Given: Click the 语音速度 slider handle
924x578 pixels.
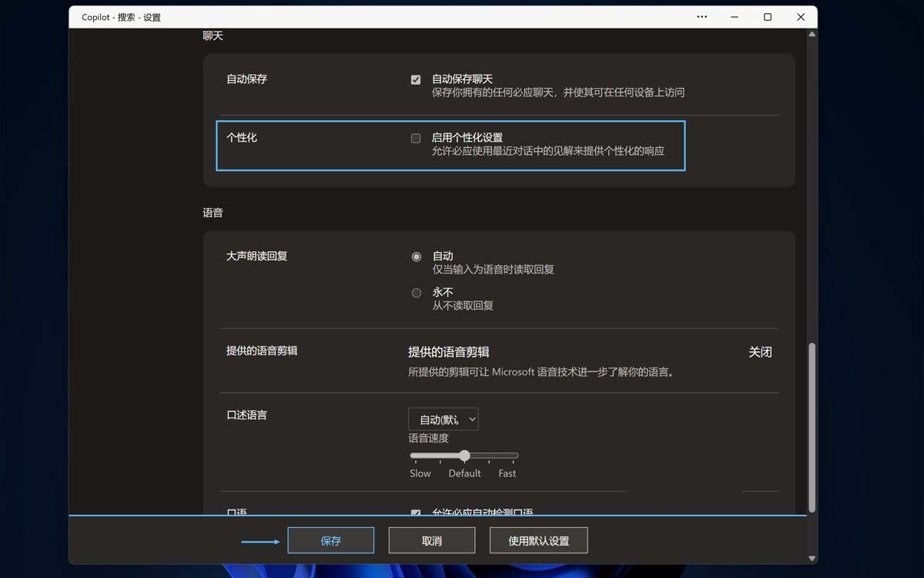Looking at the screenshot, I should click(464, 455).
